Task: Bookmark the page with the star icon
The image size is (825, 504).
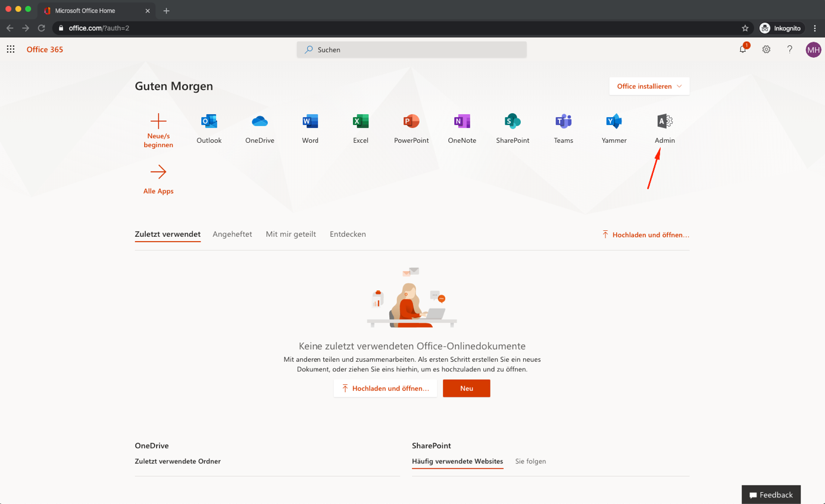Action: [x=745, y=28]
